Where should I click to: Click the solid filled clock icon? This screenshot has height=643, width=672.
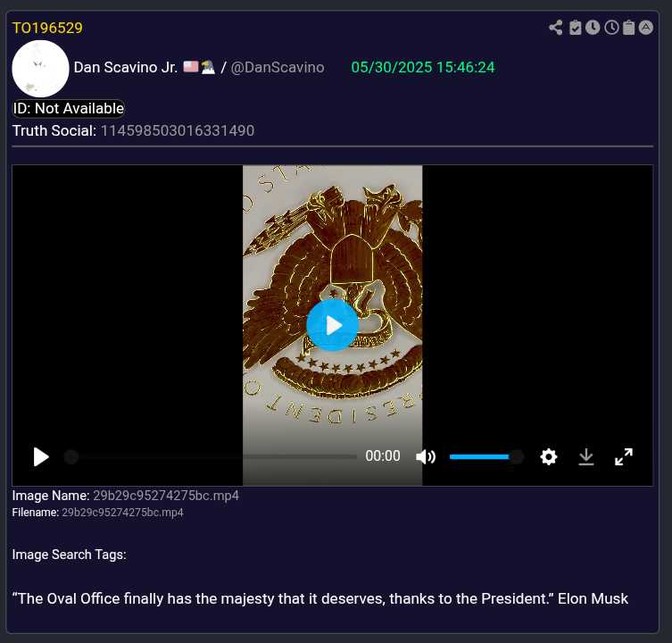pos(593,28)
